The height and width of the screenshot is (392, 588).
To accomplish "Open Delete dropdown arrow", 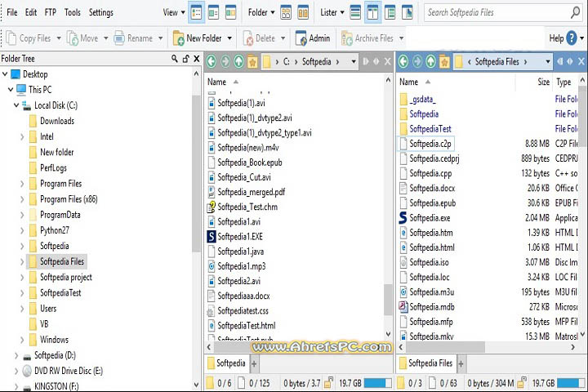I will pyautogui.click(x=283, y=38).
